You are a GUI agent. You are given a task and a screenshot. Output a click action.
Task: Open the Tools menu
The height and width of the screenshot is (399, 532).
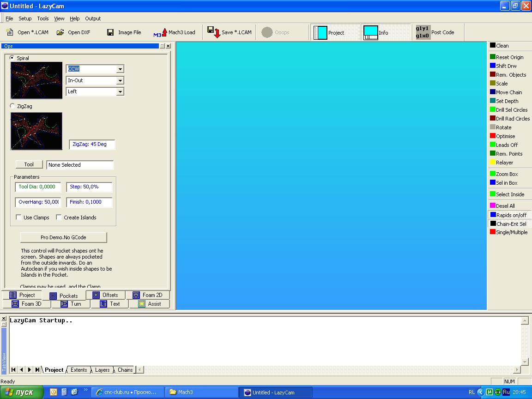(43, 18)
